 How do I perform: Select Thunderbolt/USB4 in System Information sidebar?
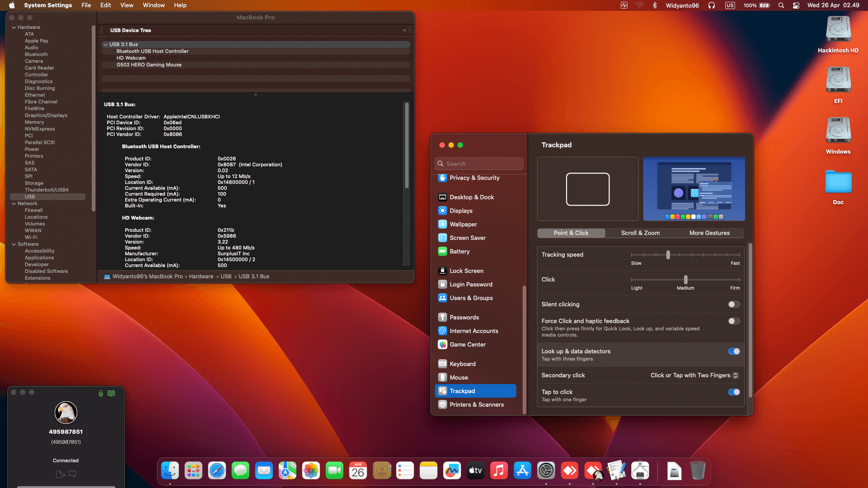47,190
